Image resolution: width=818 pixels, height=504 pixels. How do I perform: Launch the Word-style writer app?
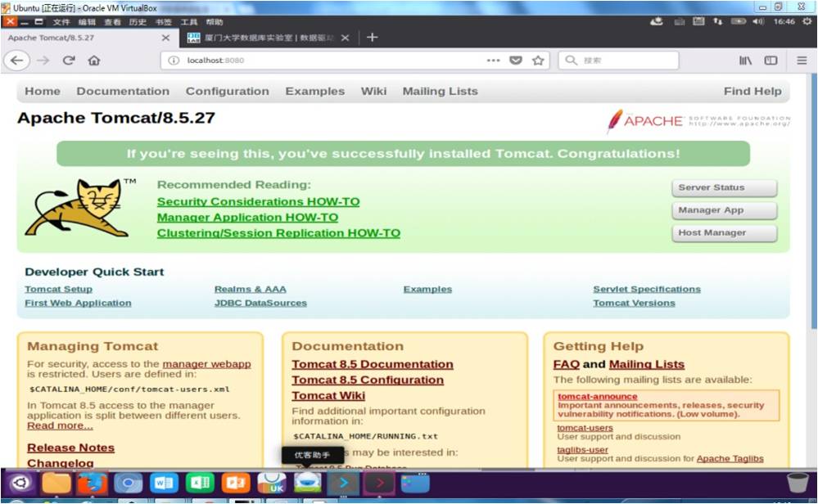tap(164, 483)
